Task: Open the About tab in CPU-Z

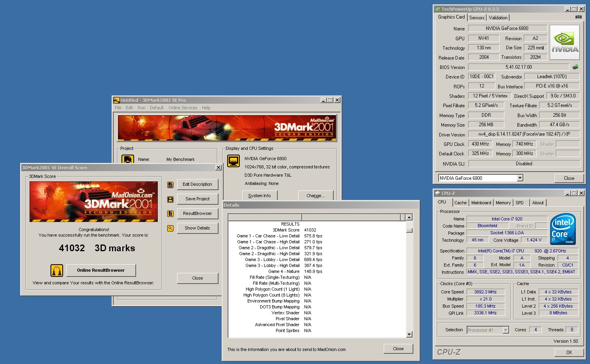Action: 538,203
